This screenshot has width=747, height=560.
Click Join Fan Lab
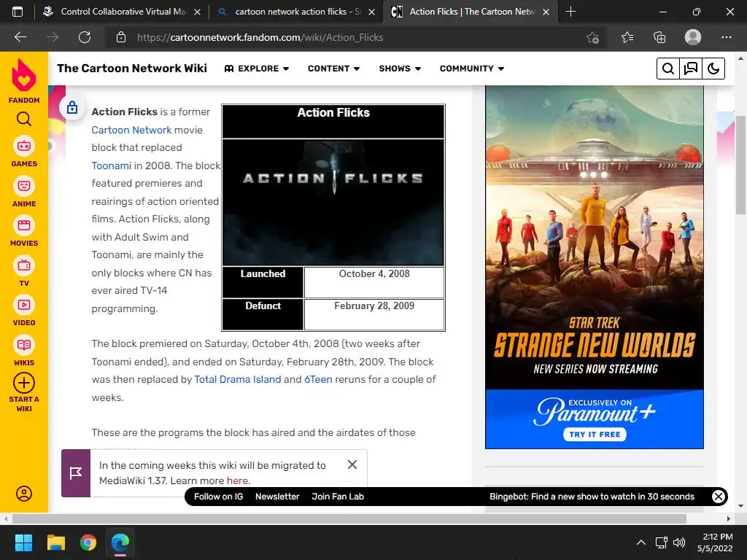tap(338, 496)
